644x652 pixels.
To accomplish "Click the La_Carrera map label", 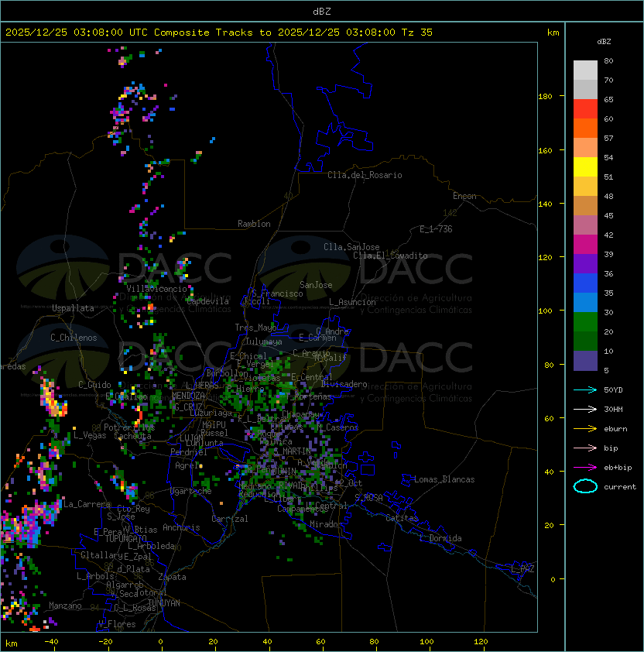I will tap(87, 504).
